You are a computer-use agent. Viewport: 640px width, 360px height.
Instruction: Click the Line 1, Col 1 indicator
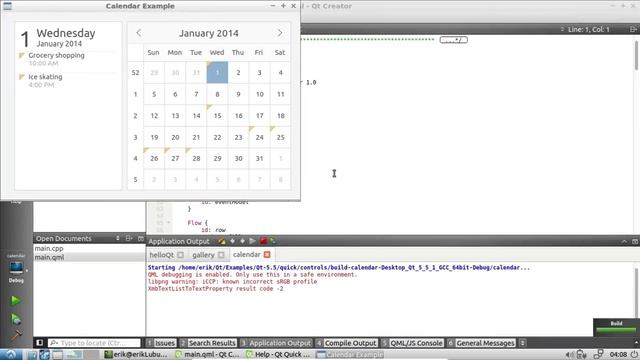tap(588, 29)
